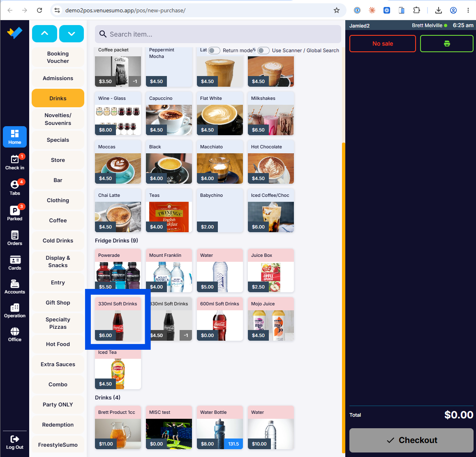Click the category list down chevron
The width and height of the screenshot is (476, 457).
[72, 34]
